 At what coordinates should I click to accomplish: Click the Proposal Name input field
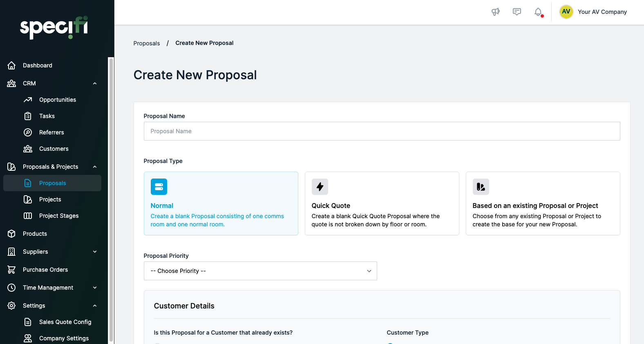(x=382, y=131)
